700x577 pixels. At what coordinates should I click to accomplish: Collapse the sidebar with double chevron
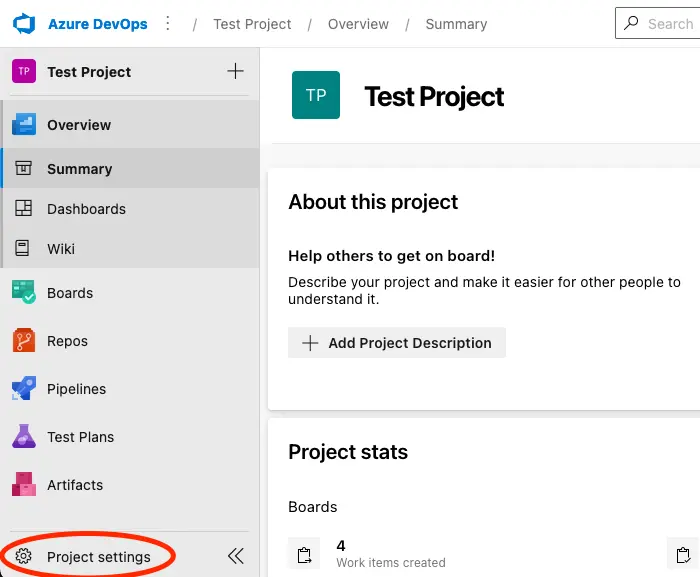tap(236, 556)
